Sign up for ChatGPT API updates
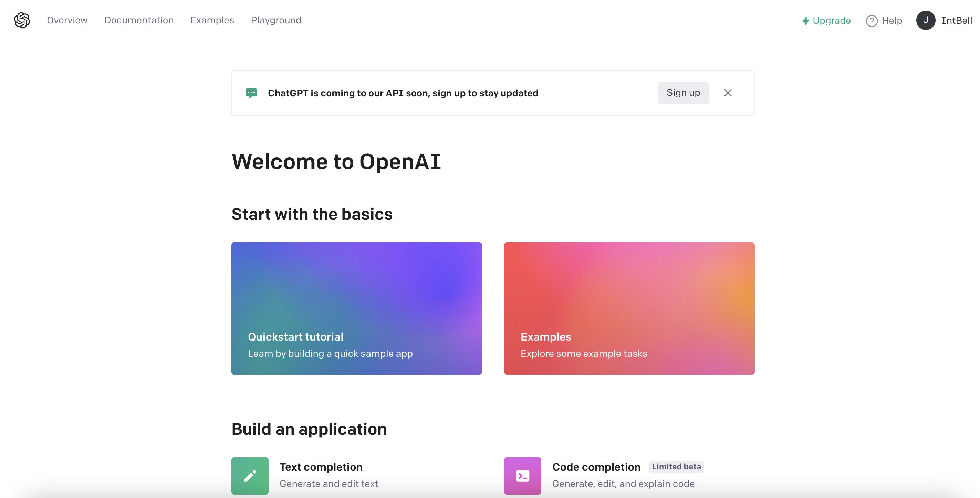980x498 pixels. point(683,93)
